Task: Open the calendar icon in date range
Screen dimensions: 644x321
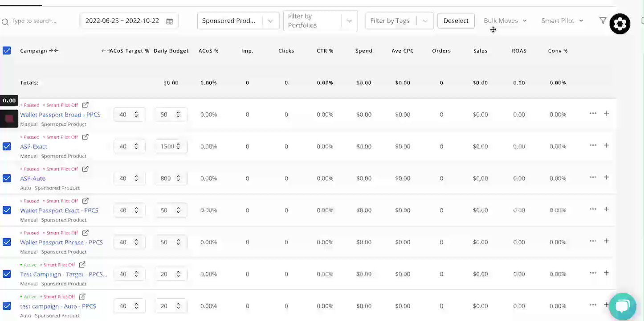Action: [x=170, y=21]
